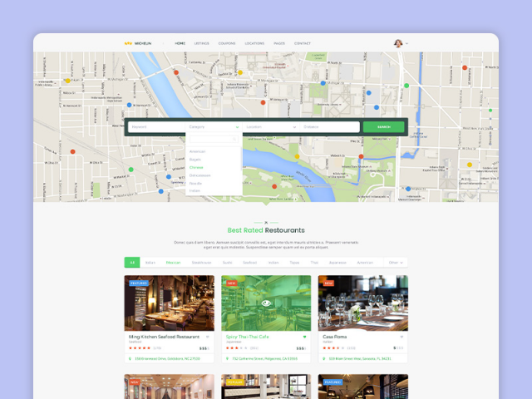Filter restaurants by Sushi tab
Viewport: 532px width, 399px height.
(227, 263)
